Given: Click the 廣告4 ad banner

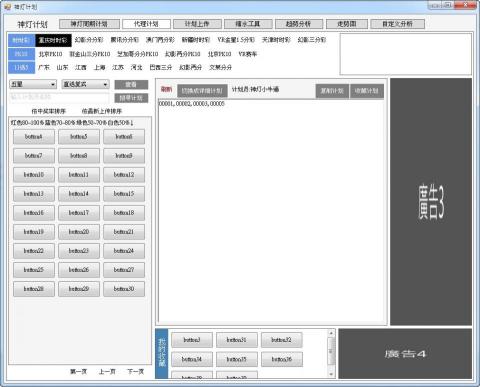Looking at the screenshot, I should click(x=405, y=354).
